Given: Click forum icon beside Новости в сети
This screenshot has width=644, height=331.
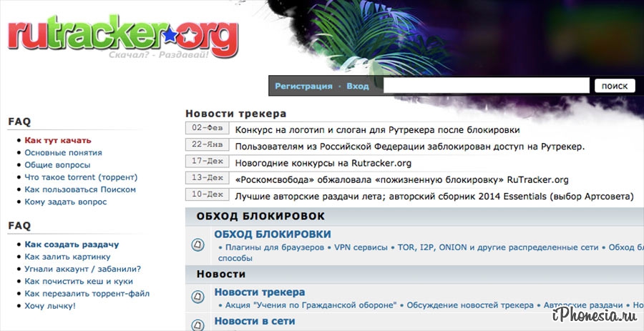Looking at the screenshot, I should [198, 323].
